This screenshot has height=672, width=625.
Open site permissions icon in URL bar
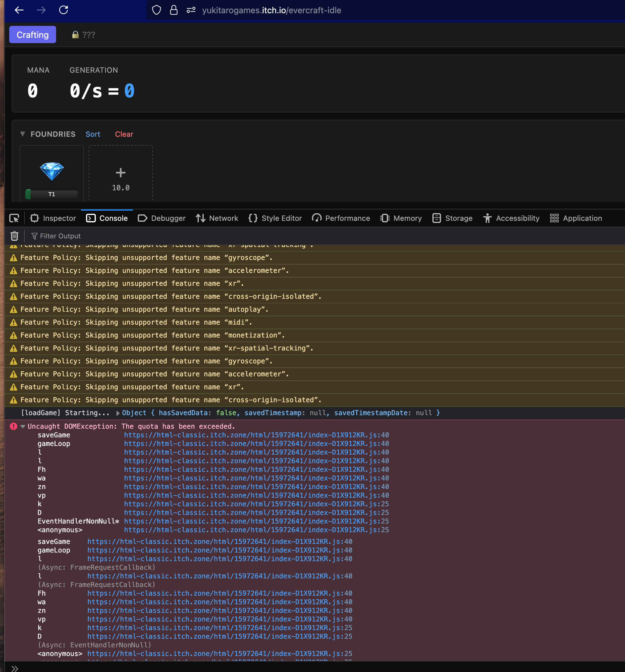click(191, 10)
